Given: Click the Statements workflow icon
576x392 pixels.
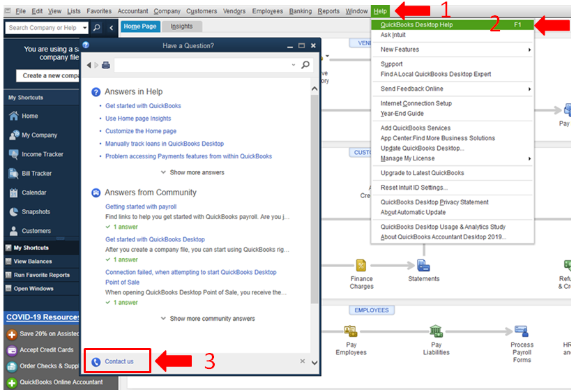Looking at the screenshot, I should [x=423, y=265].
